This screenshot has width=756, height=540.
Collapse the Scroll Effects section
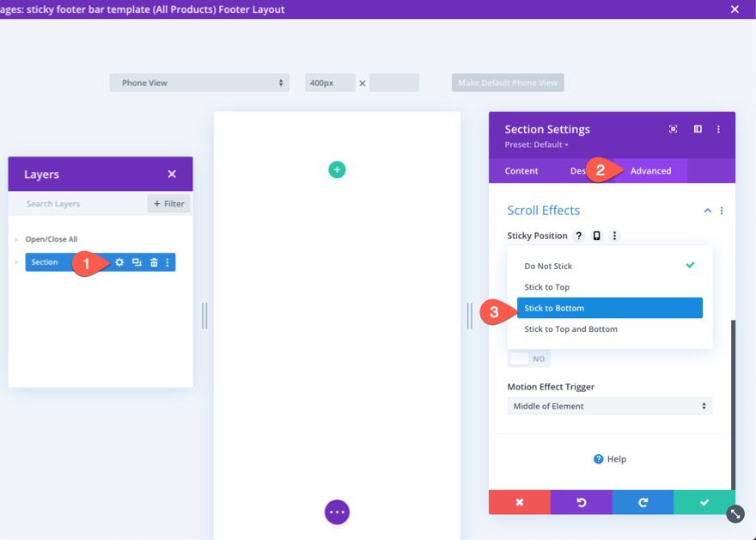[707, 210]
